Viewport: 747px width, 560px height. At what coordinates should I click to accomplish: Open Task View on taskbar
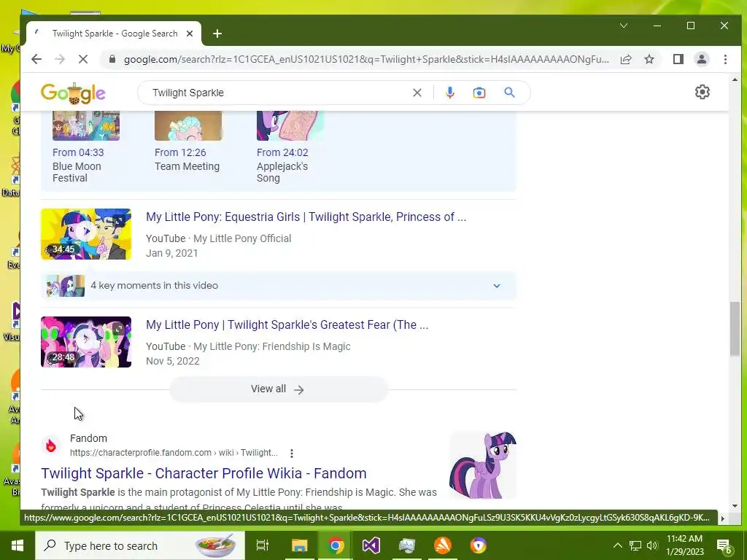click(x=263, y=545)
